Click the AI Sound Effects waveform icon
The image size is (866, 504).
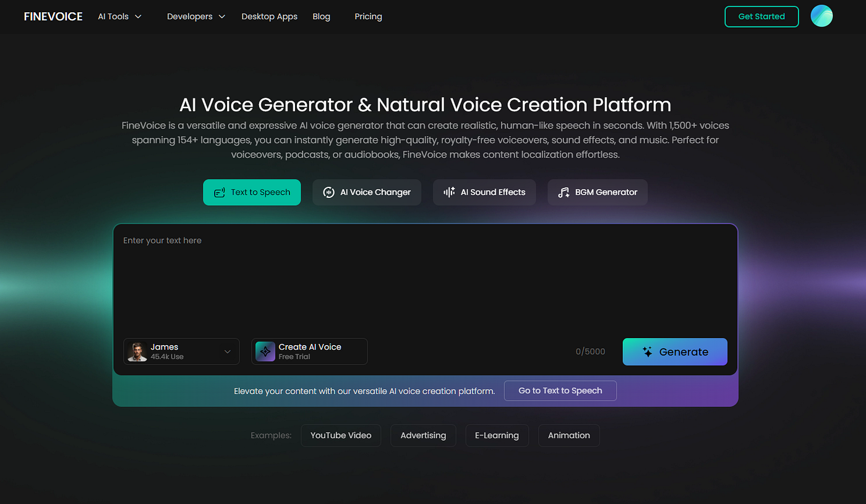(449, 192)
